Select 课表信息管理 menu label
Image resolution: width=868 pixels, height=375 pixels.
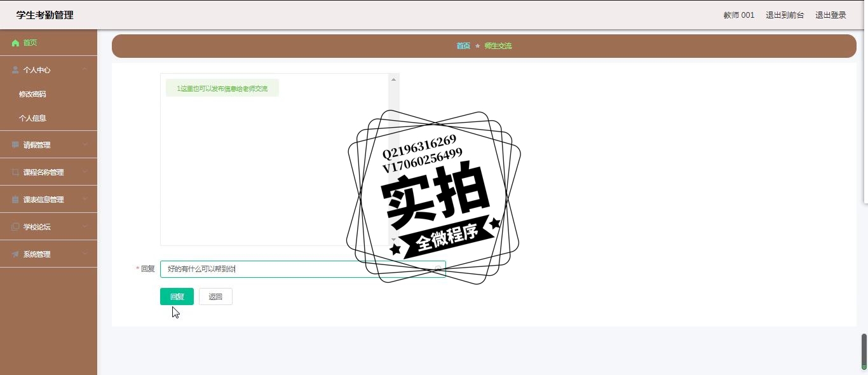43,200
